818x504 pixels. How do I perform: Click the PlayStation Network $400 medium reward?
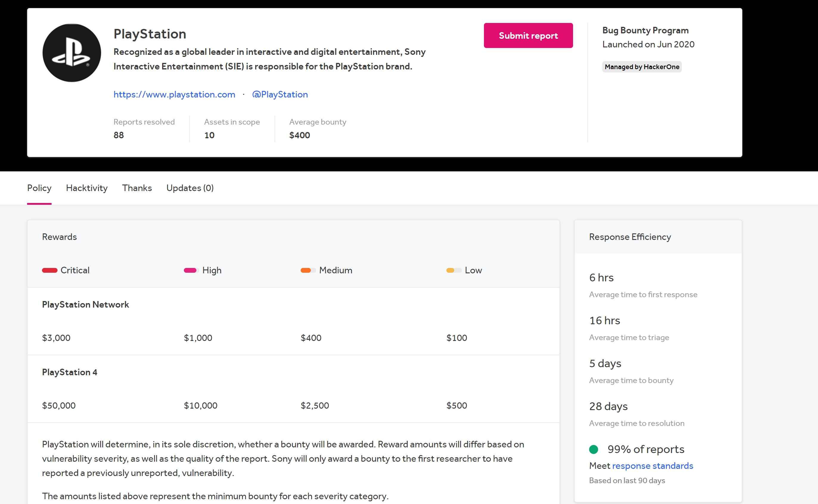(311, 338)
